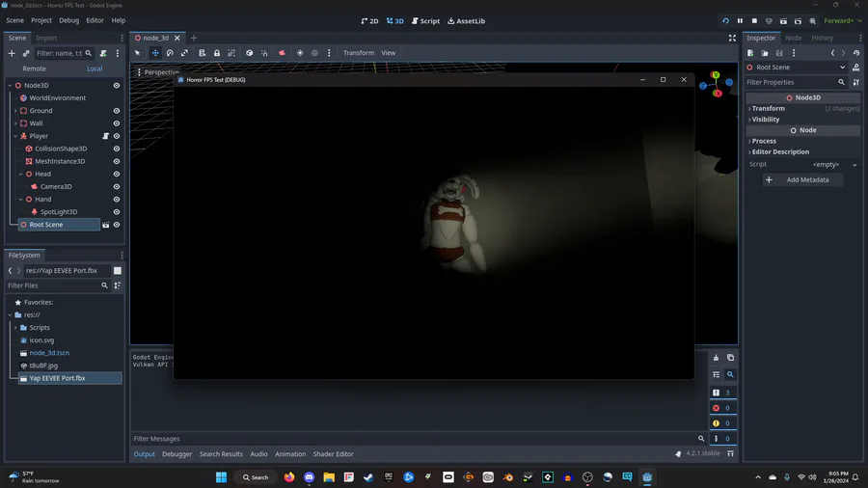Toggle error messages filter in output
868x488 pixels.
(722, 408)
